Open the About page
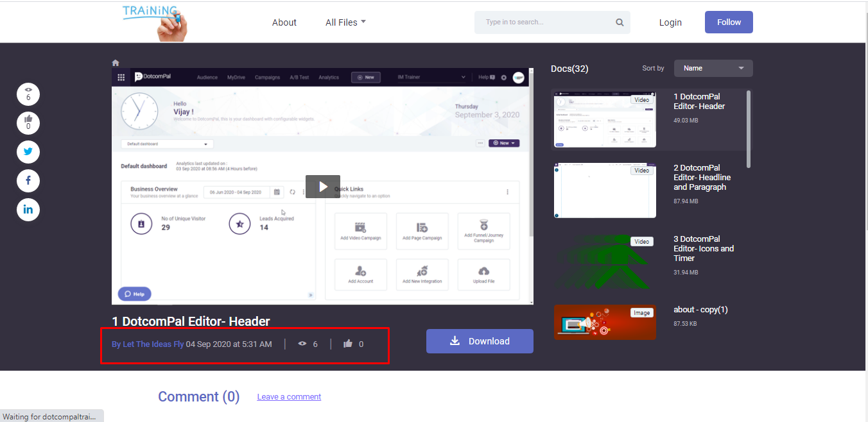 (x=284, y=22)
